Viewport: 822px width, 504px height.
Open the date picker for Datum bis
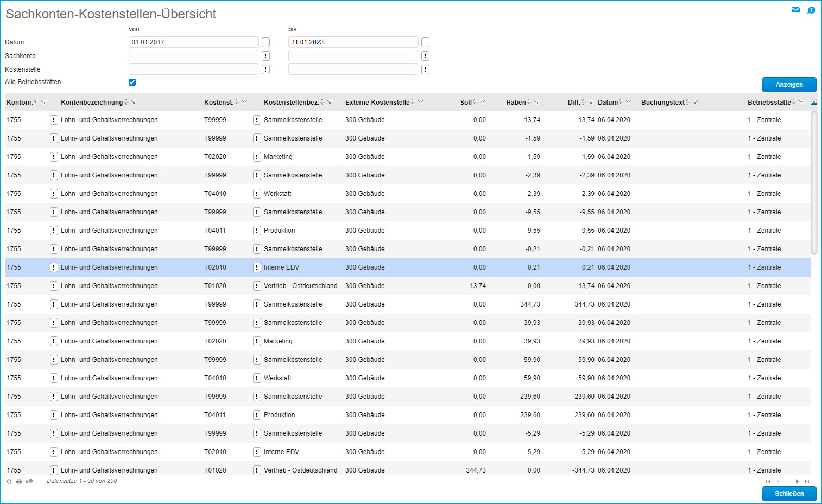[425, 42]
